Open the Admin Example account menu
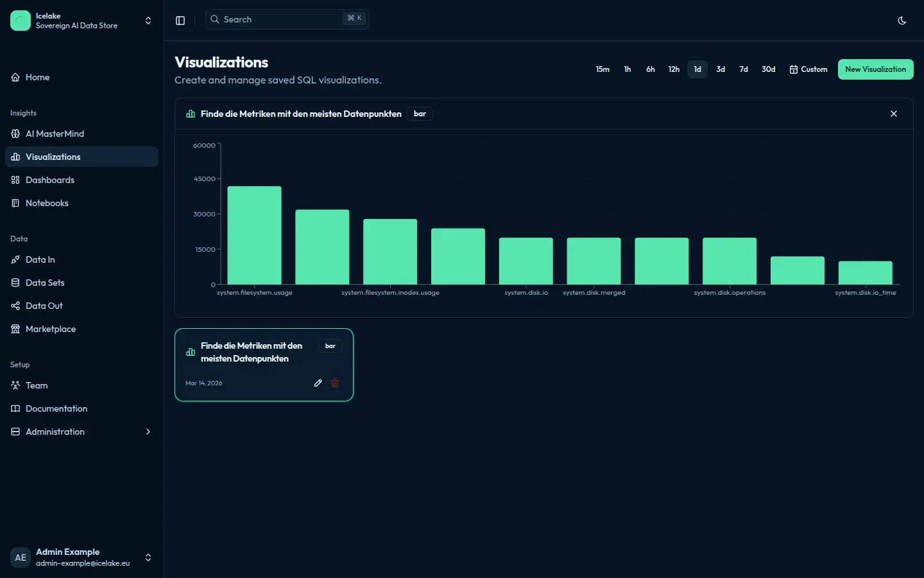Screen dimensions: 924x578 coord(81,557)
